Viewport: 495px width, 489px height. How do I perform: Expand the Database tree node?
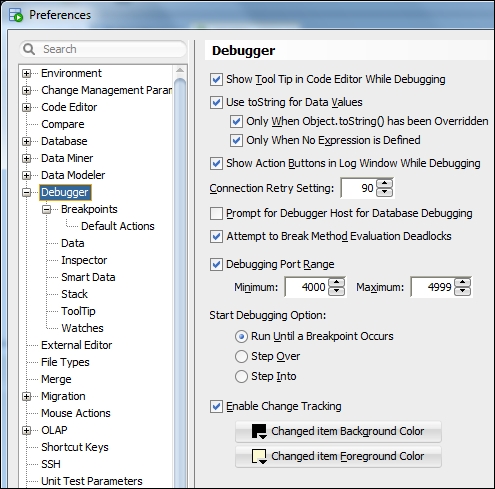(26, 141)
